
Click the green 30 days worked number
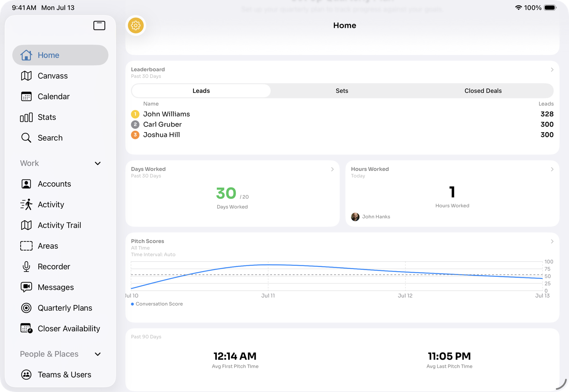coord(226,193)
